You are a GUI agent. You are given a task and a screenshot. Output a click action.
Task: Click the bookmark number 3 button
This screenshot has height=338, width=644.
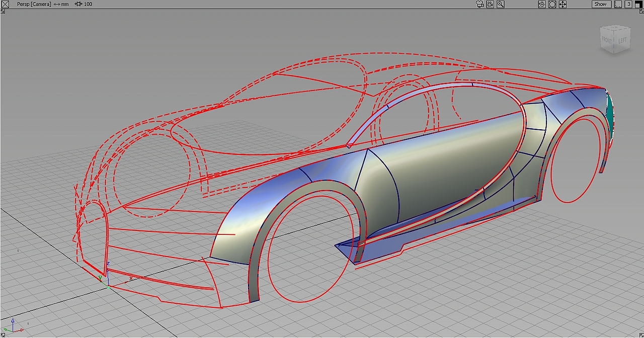pos(628,4)
